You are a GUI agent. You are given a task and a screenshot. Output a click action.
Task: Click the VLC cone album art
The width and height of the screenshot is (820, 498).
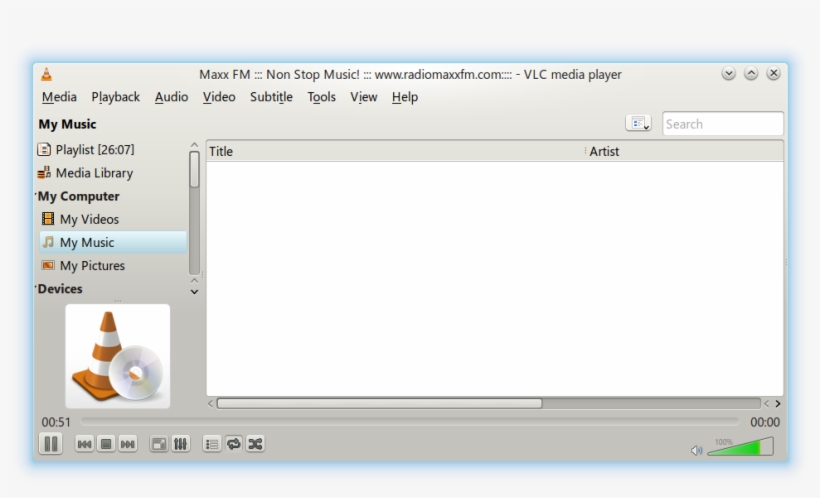[118, 356]
